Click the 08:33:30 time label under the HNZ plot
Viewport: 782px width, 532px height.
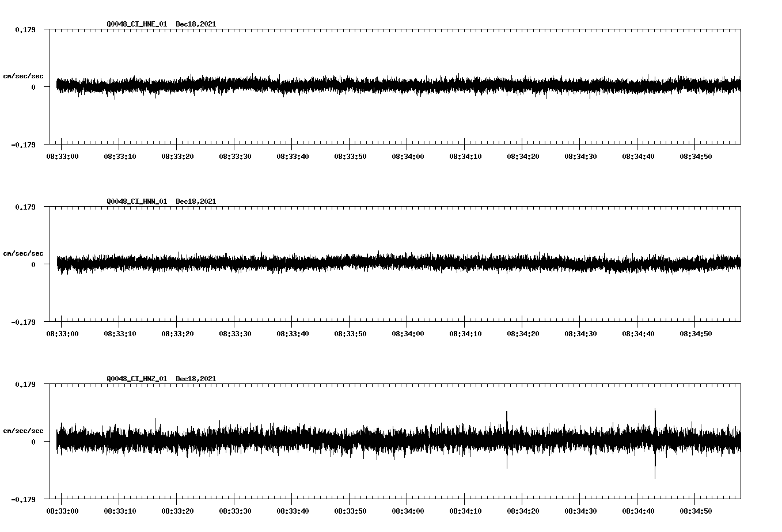235,511
